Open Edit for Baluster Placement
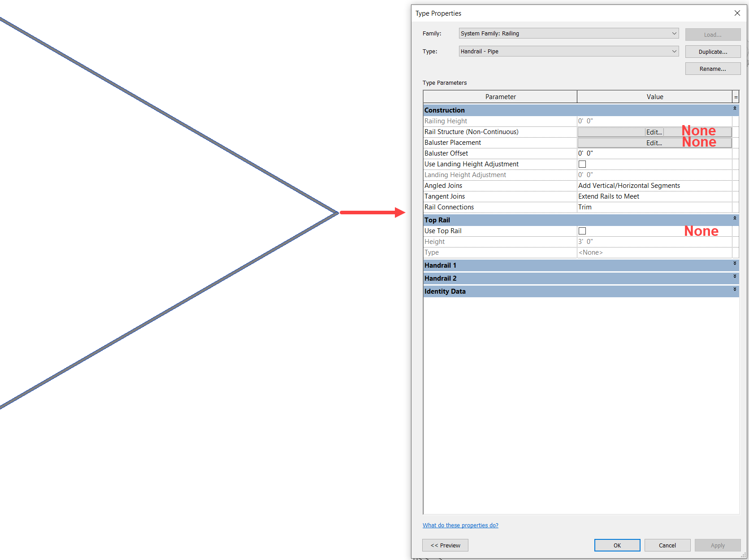 654,143
